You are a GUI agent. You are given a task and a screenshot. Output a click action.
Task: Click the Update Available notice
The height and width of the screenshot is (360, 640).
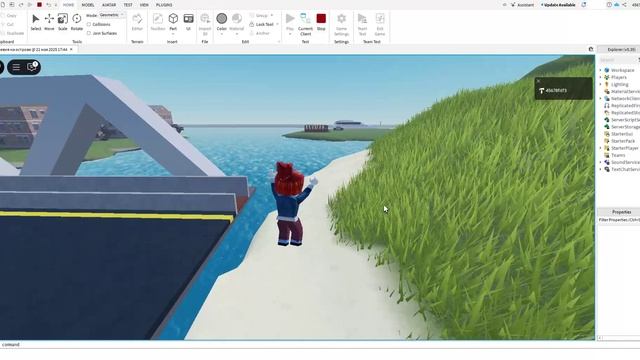(x=558, y=5)
